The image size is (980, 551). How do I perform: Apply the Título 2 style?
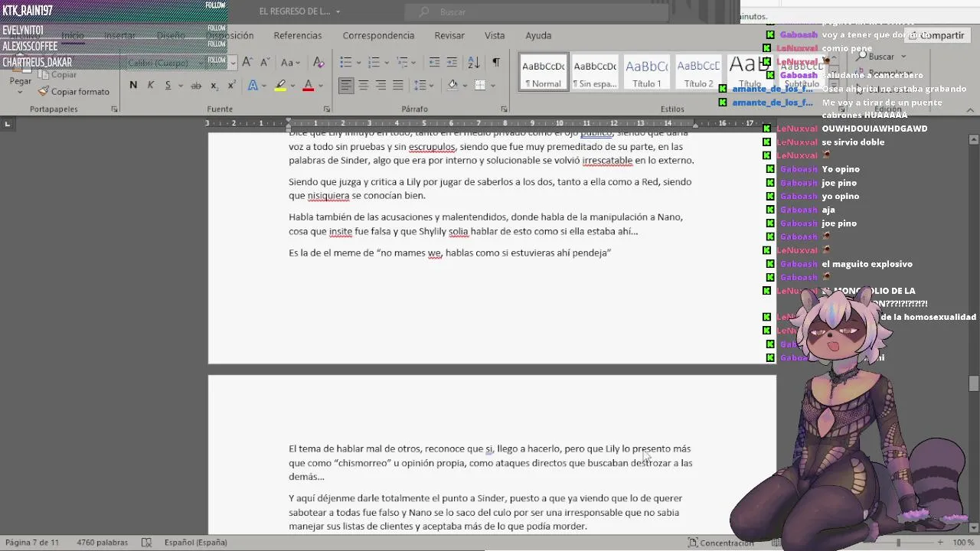click(698, 72)
